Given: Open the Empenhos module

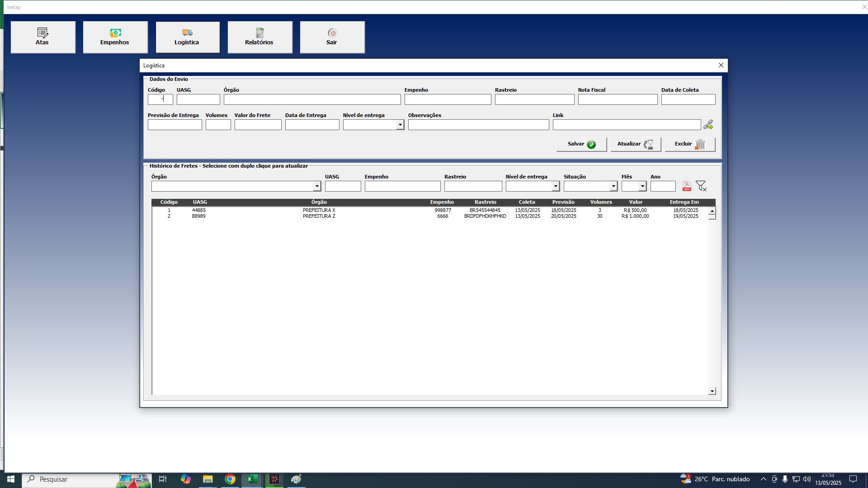Looking at the screenshot, I should point(115,37).
